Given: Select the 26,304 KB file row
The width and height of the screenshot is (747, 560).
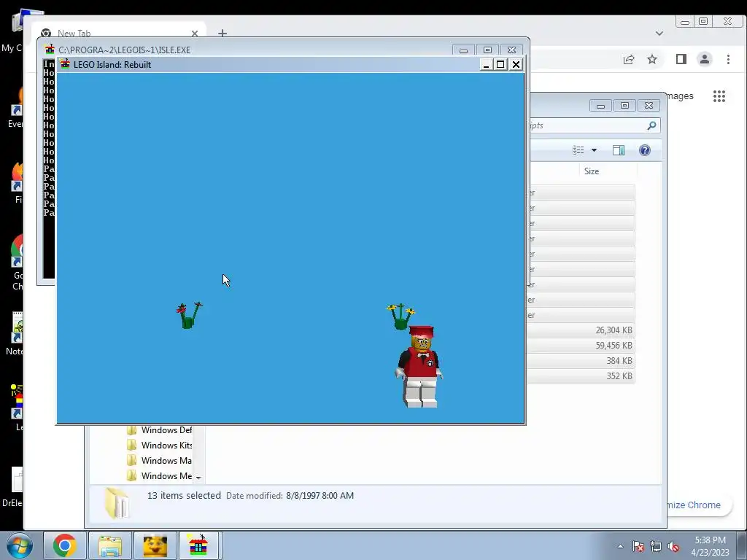Looking at the screenshot, I should pyautogui.click(x=582, y=330).
